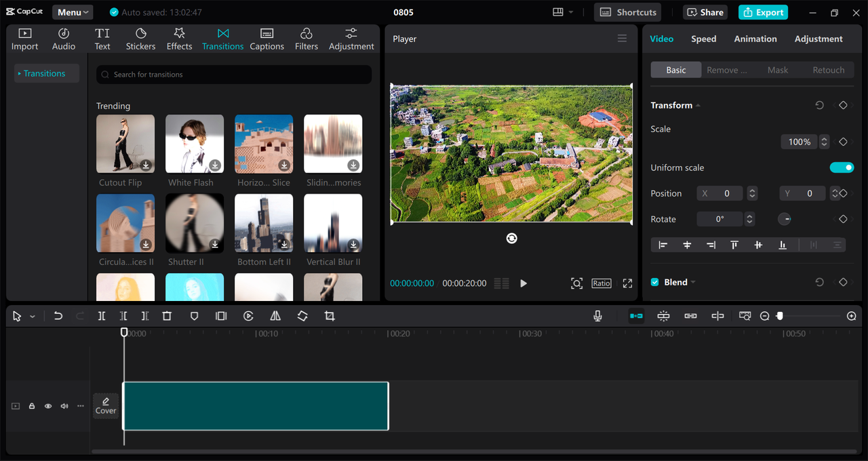Click the Mirror flip icon
Screen dimensions: 868x461
click(x=275, y=316)
